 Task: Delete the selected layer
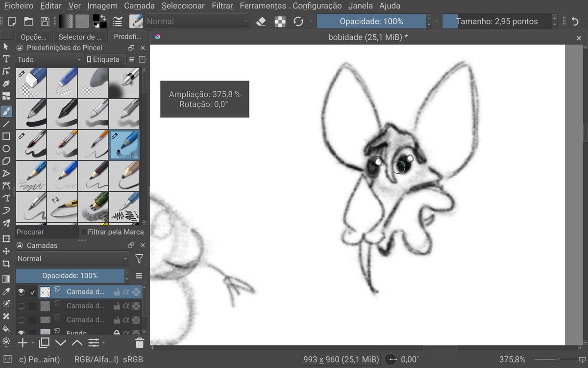140,342
